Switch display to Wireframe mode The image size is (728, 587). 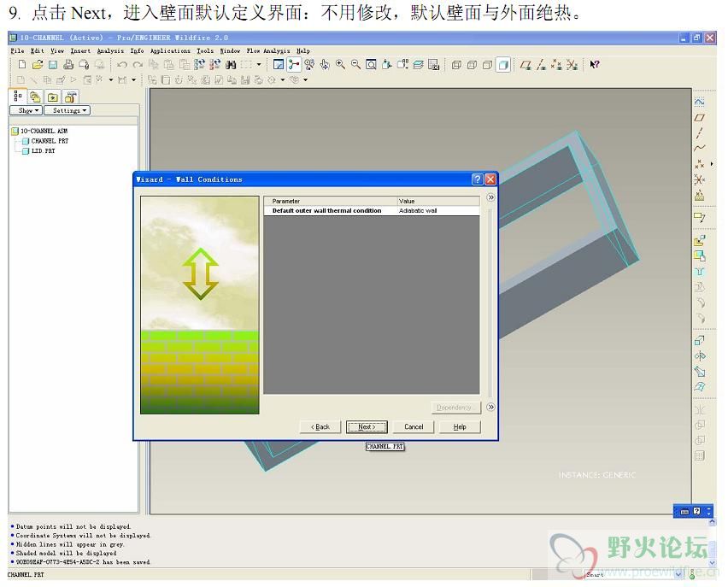(456, 65)
